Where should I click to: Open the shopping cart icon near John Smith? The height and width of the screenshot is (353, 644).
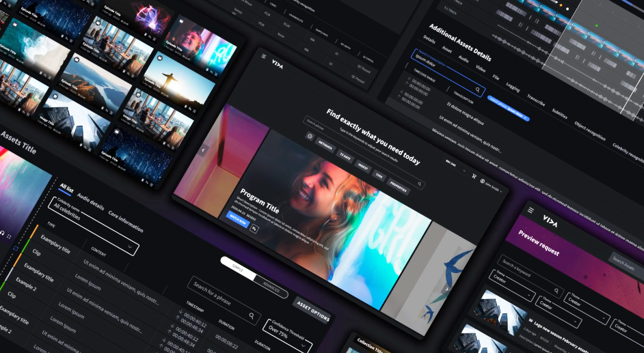pos(474,176)
